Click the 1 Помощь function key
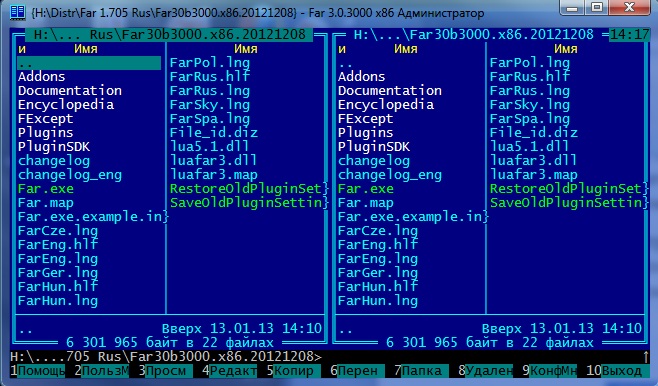Screen dimensions: 658x386 (x=37, y=371)
